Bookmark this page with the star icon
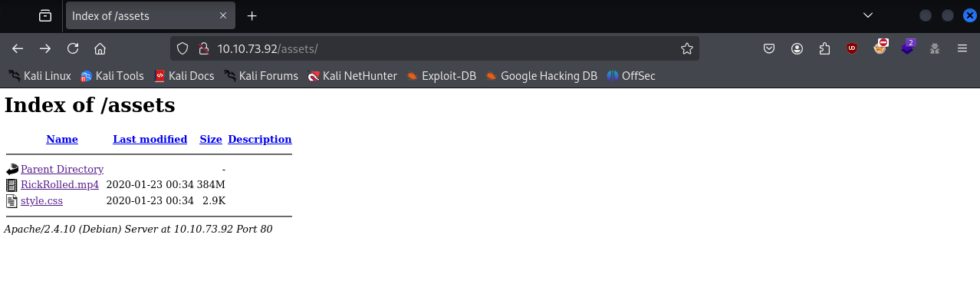This screenshot has width=980, height=281. pos(687,48)
